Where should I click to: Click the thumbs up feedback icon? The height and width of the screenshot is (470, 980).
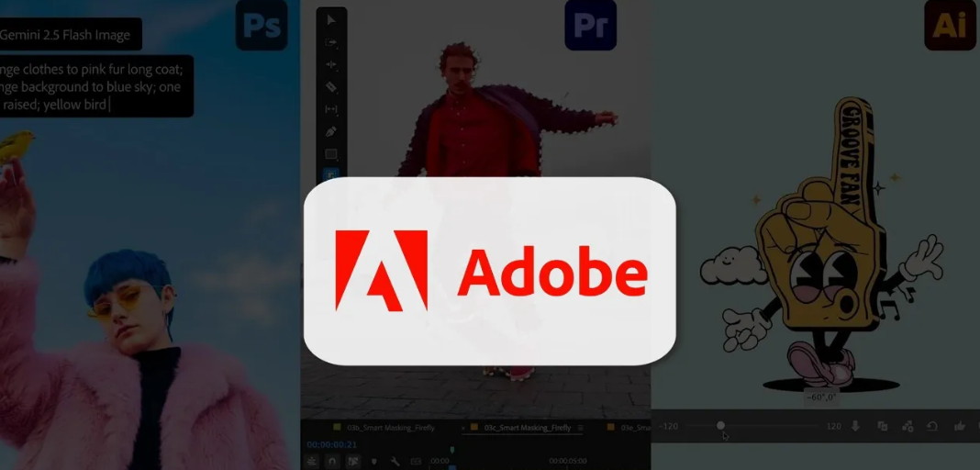click(x=960, y=426)
